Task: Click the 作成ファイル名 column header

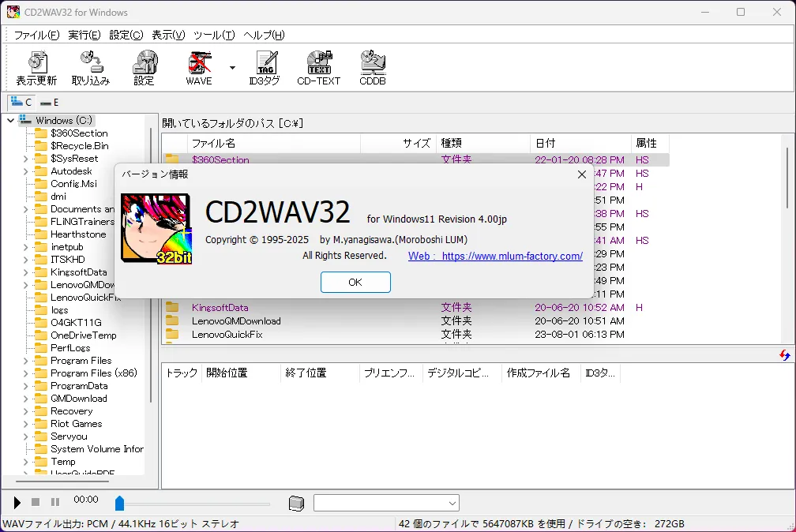Action: click(541, 373)
